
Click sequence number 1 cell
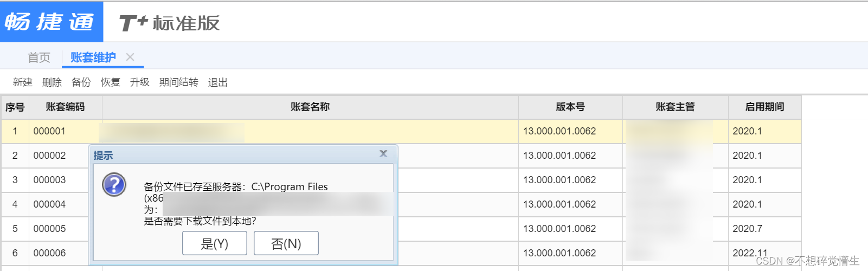(15, 131)
